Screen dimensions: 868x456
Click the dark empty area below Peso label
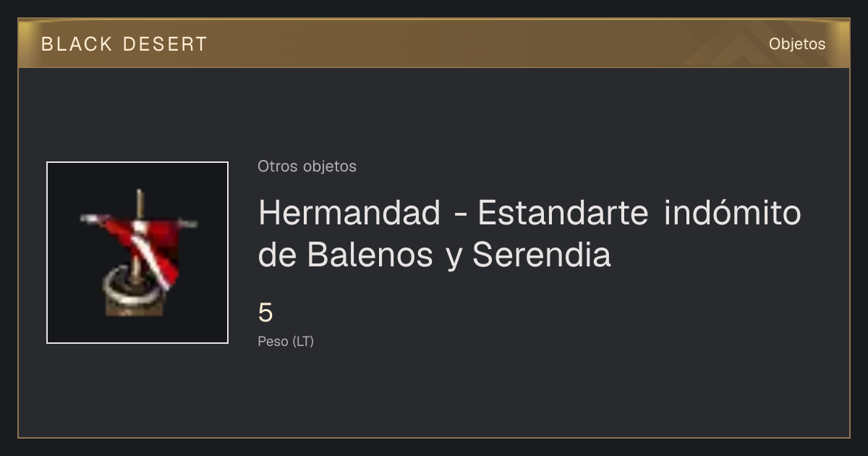(x=434, y=394)
